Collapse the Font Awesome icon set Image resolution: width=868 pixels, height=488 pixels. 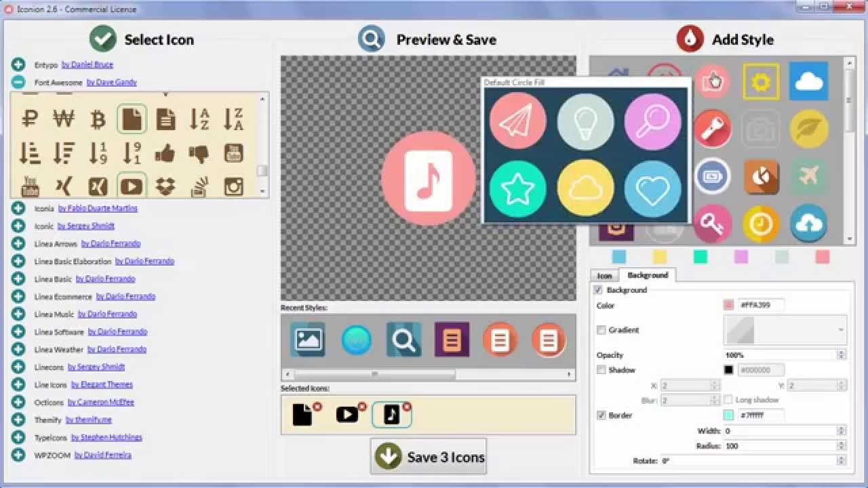[18, 82]
